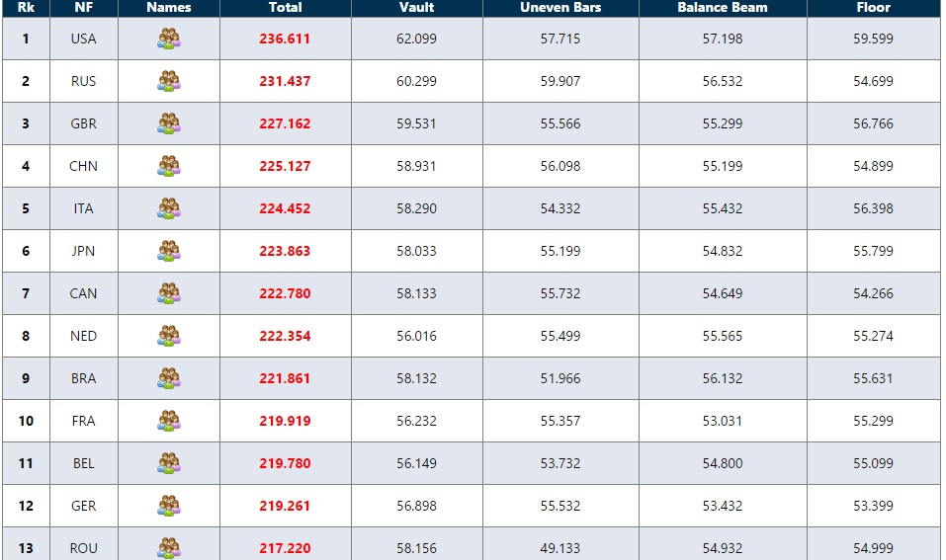Click the GER team names icon

tap(169, 506)
